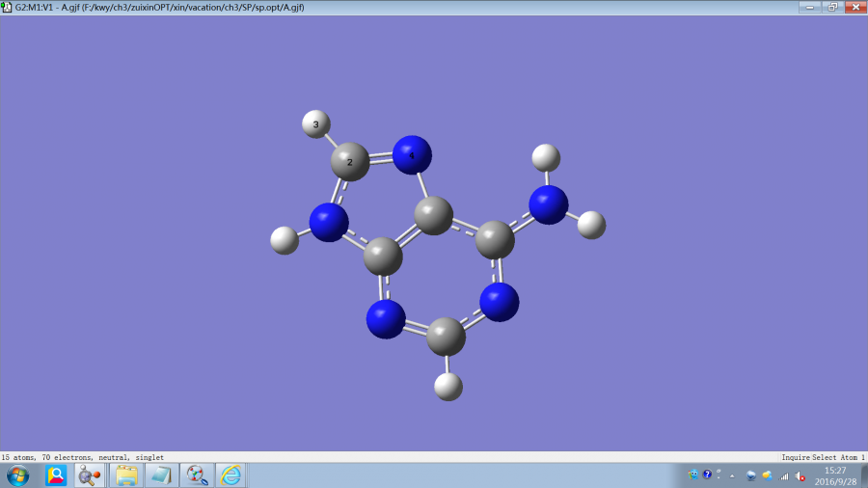Minimize the A.gjf molecule window
Viewport: 868px width, 488px height.
coord(810,7)
